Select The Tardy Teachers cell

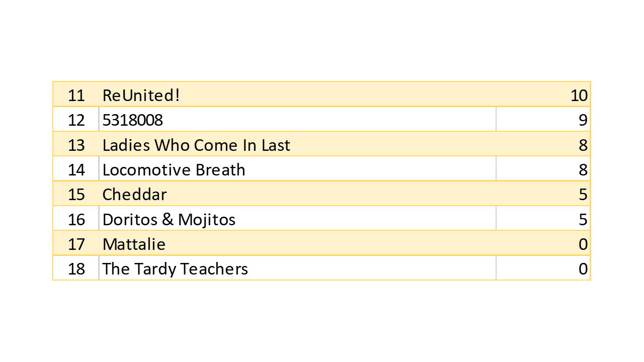click(x=175, y=268)
